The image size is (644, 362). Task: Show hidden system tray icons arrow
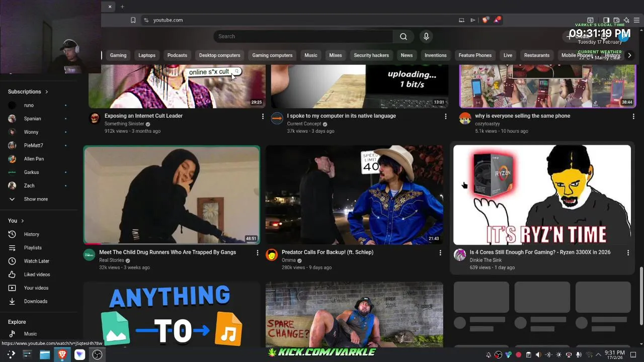[598, 355]
